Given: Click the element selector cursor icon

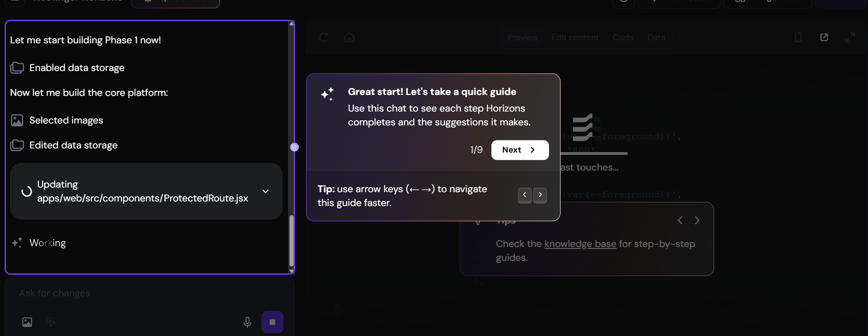Looking at the screenshot, I should click(x=51, y=322).
